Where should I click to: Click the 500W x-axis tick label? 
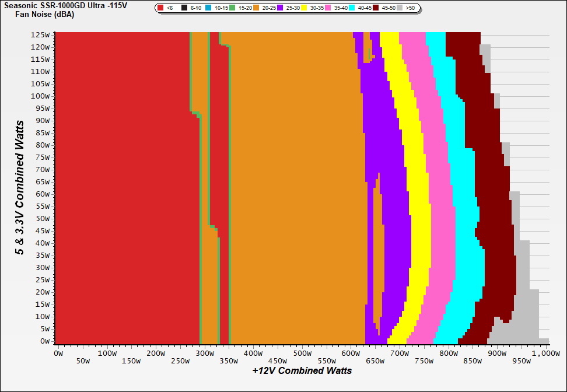[x=302, y=353]
